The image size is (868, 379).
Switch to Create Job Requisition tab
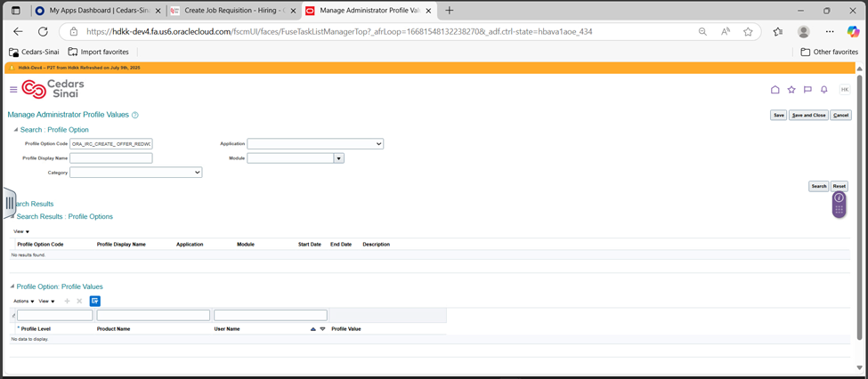(234, 11)
